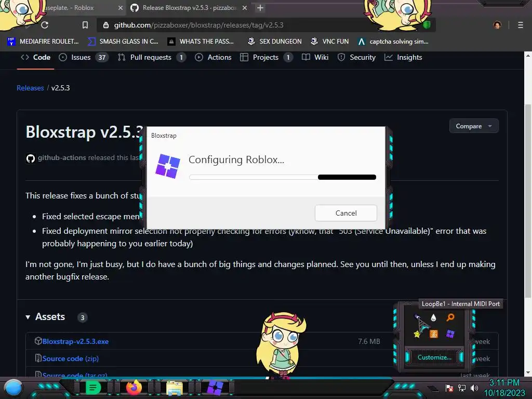Open Action Center flag tray icon
The height and width of the screenshot is (399, 532).
(449, 388)
